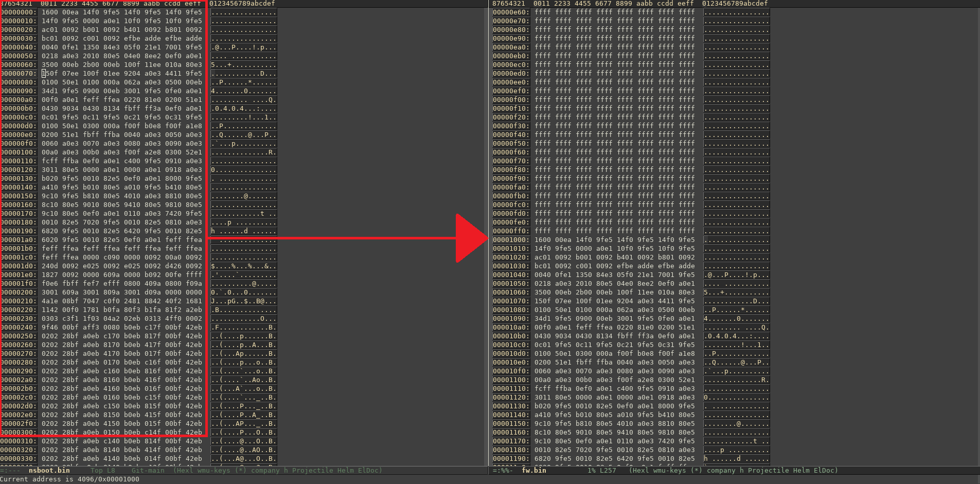Click address 00000100 row in nsboot.bin

(x=138, y=152)
